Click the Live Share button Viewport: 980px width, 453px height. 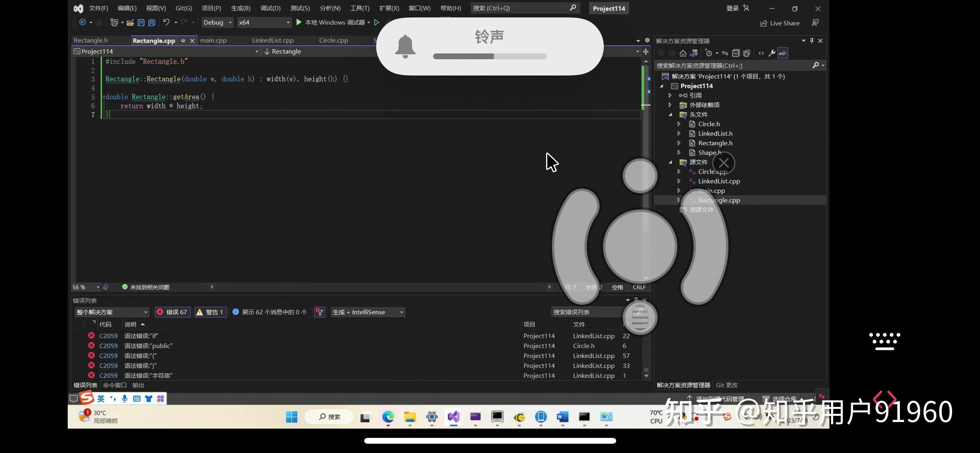(x=780, y=23)
